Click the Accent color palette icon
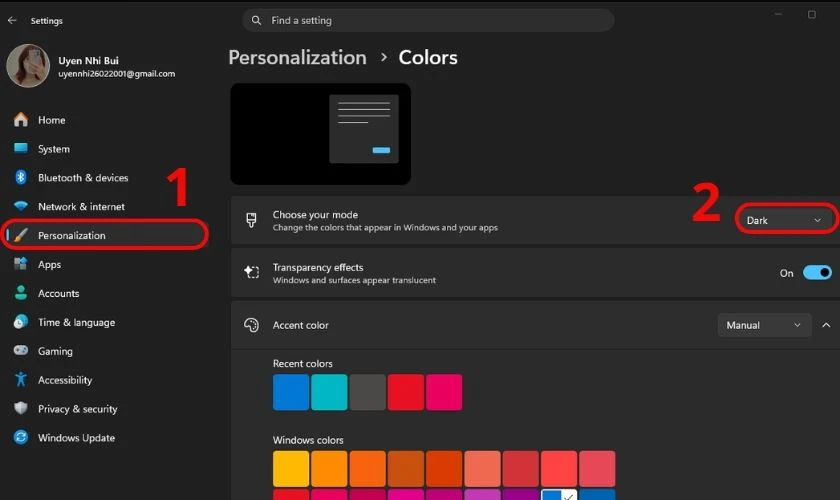 point(251,325)
